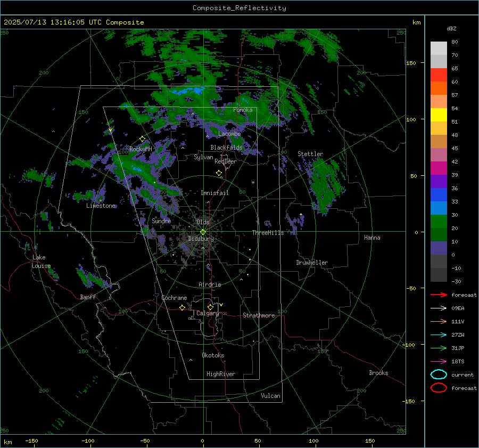
Task: Click the purple 36–39 dBZ color swatch
Action: coord(439,182)
